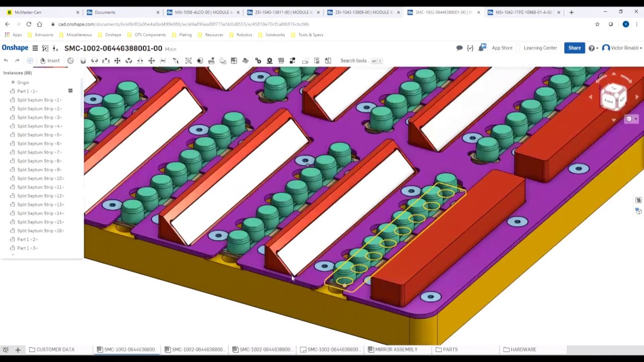The image size is (644, 362).
Task: Click the Search tools field
Action: (x=361, y=61)
